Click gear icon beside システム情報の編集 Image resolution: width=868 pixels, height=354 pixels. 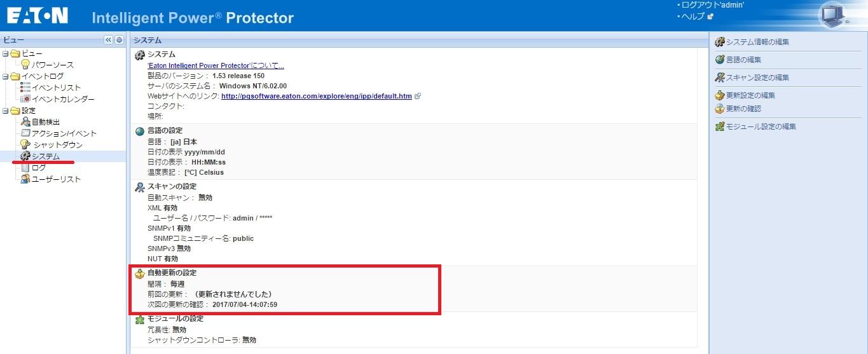720,42
